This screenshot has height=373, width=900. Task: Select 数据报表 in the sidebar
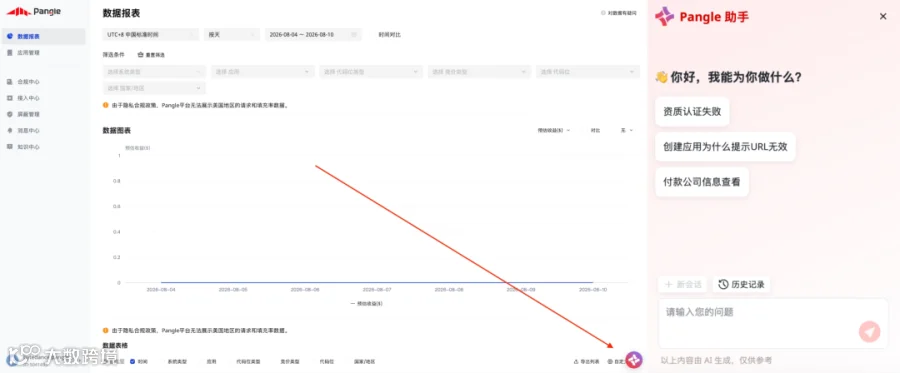[44, 36]
